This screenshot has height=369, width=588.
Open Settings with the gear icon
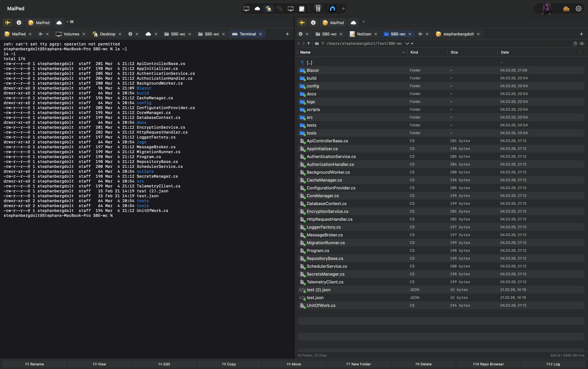click(578, 8)
